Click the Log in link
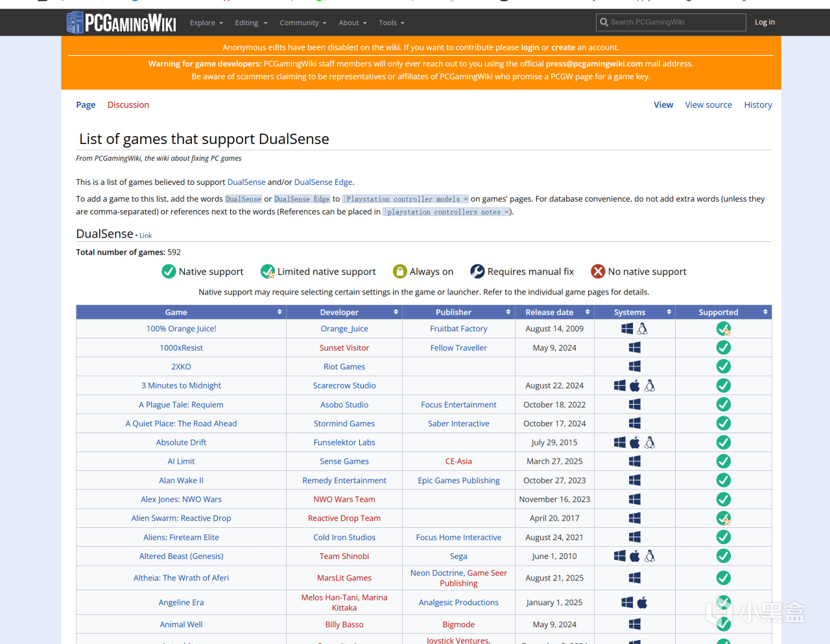 click(765, 22)
